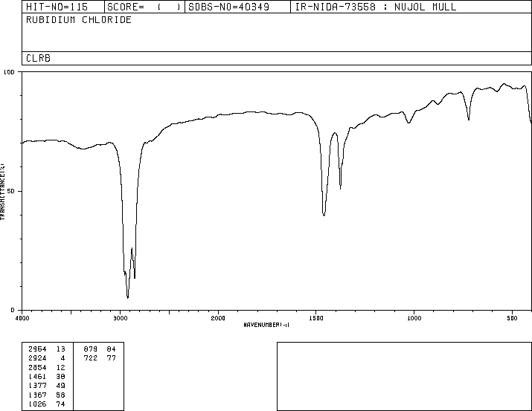Viewport: 532px width, 411px height.
Task: Click transmittance 4 beside 2924
Action: click(x=63, y=358)
